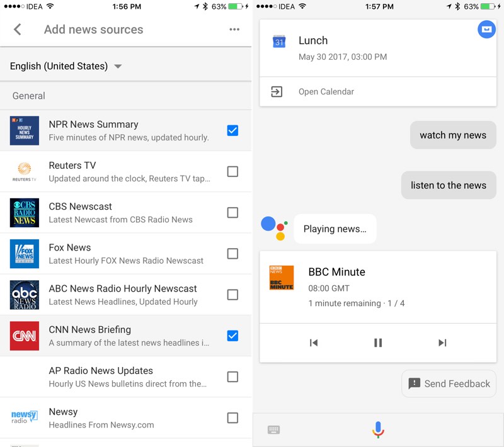504x447 pixels.
Task: Tap the BBC Minute thumbnail
Action: pyautogui.click(x=282, y=278)
